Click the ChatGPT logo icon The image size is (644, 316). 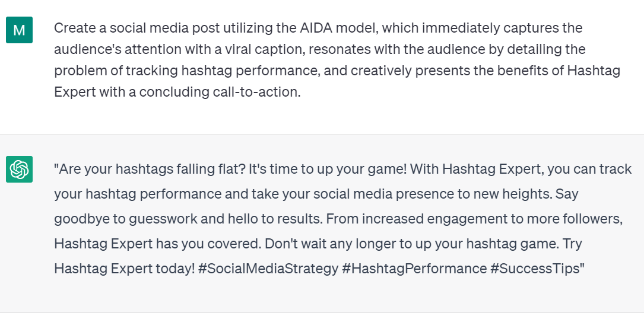pyautogui.click(x=19, y=170)
